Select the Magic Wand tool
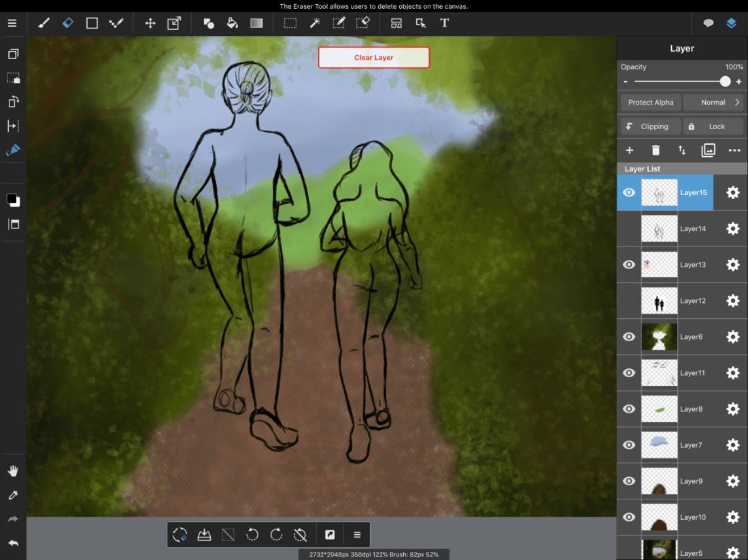Viewport: 748px width, 560px height. (315, 23)
